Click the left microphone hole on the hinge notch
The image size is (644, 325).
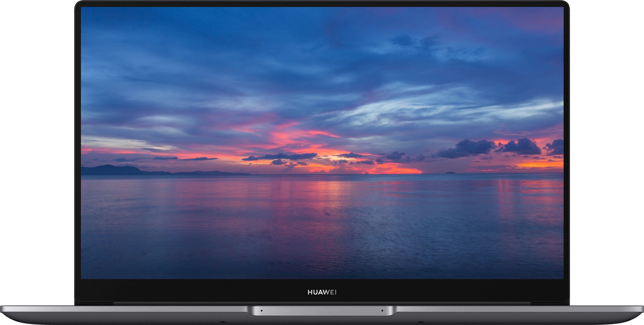click(x=261, y=311)
